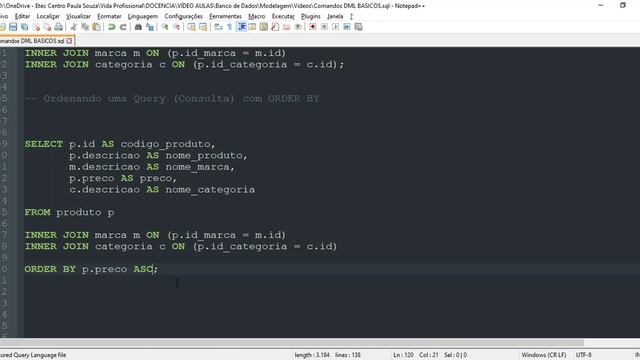
Task: Click the Close document toolbar icon
Action: [36, 27]
